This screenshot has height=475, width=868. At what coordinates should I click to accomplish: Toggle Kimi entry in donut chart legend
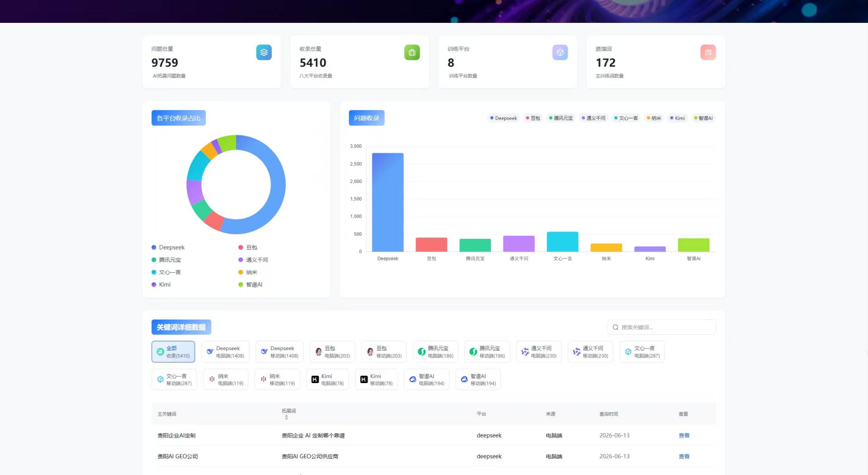[x=161, y=285]
